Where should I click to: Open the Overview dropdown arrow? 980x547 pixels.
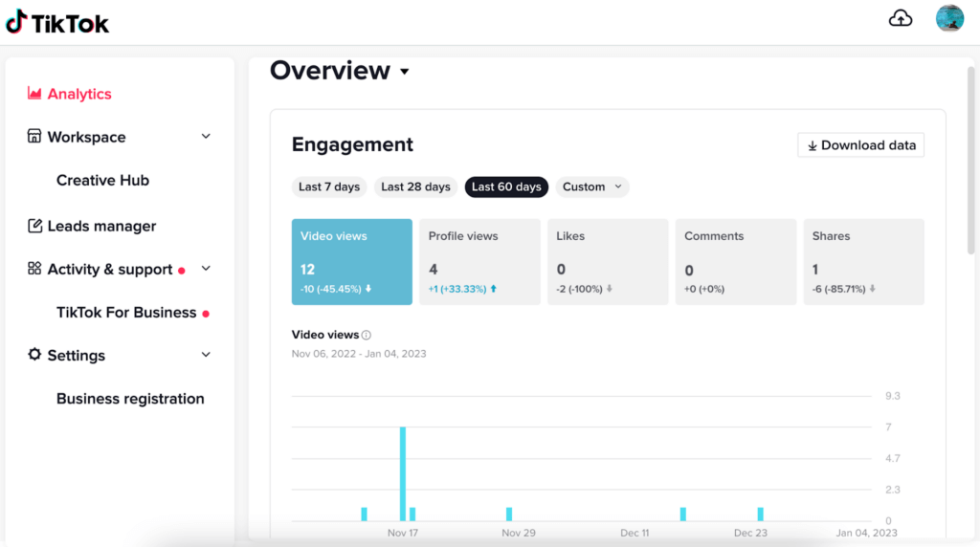pyautogui.click(x=405, y=72)
